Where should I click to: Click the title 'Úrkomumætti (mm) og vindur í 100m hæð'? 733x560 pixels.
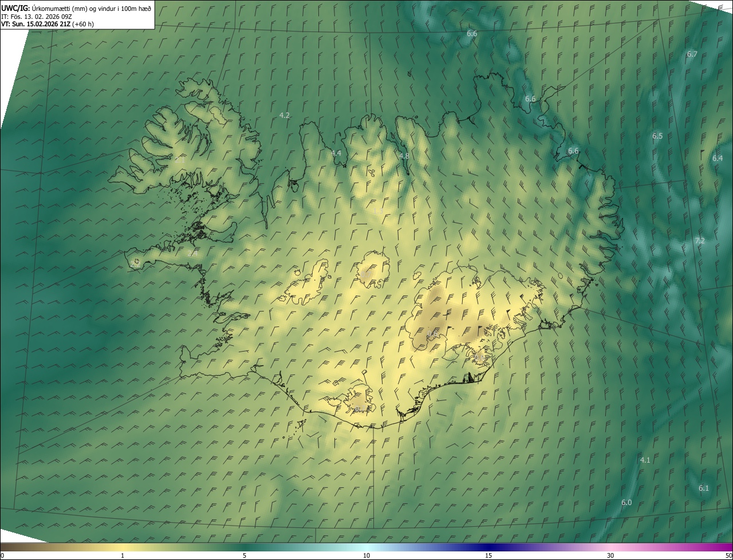91,8
